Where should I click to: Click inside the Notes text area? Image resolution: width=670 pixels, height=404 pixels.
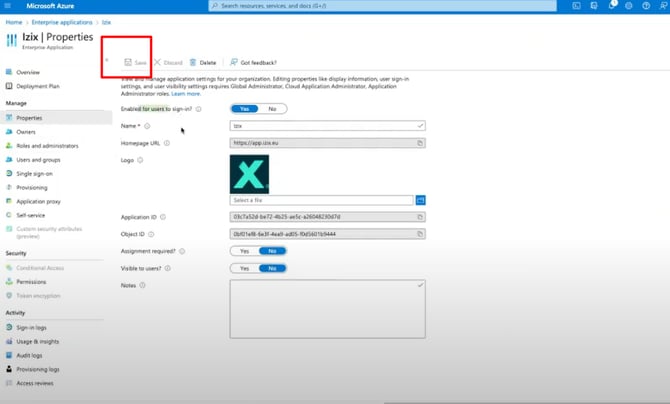point(327,309)
